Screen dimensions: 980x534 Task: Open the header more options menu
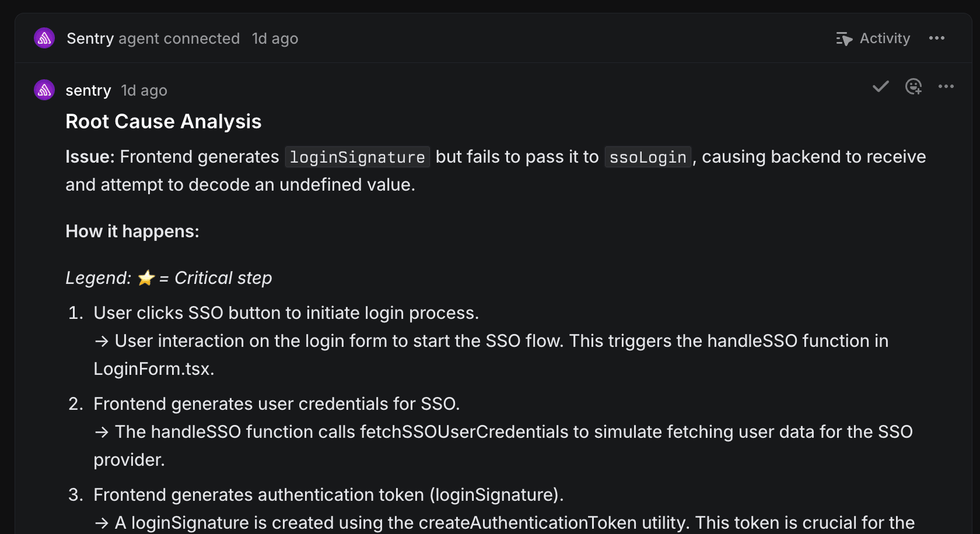coord(937,38)
